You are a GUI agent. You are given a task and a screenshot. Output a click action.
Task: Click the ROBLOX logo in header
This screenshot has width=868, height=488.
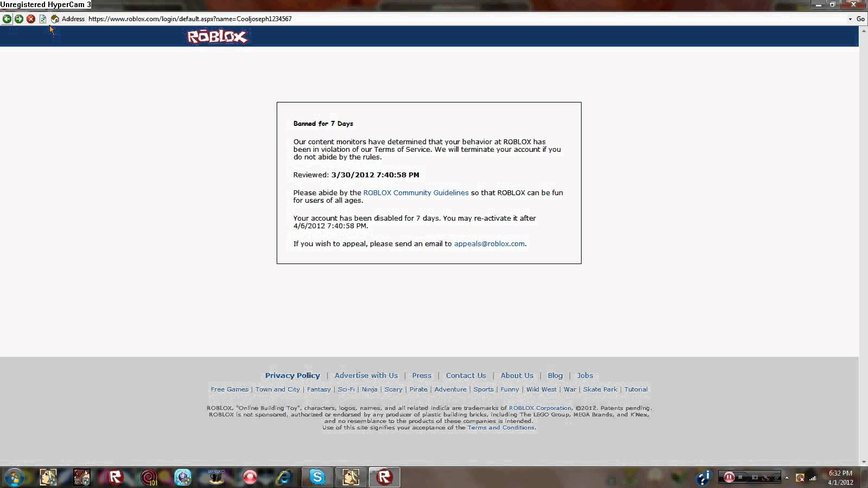(x=217, y=36)
